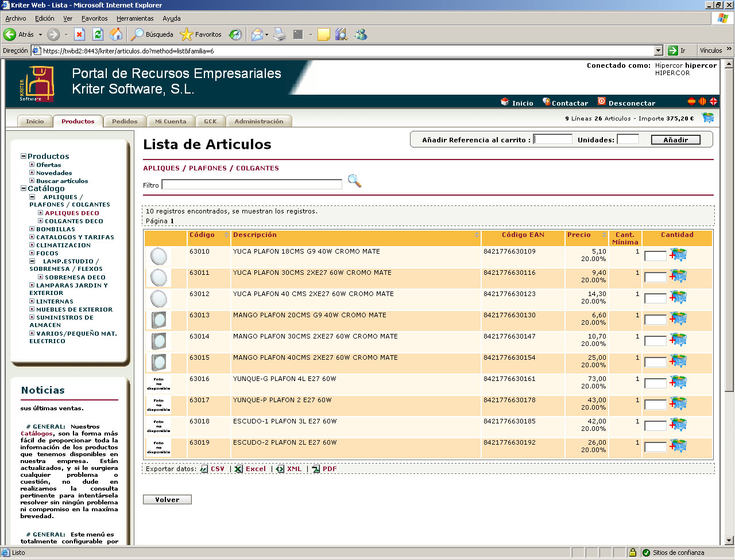Add item 63012 to cart with its cart icon

point(679,297)
